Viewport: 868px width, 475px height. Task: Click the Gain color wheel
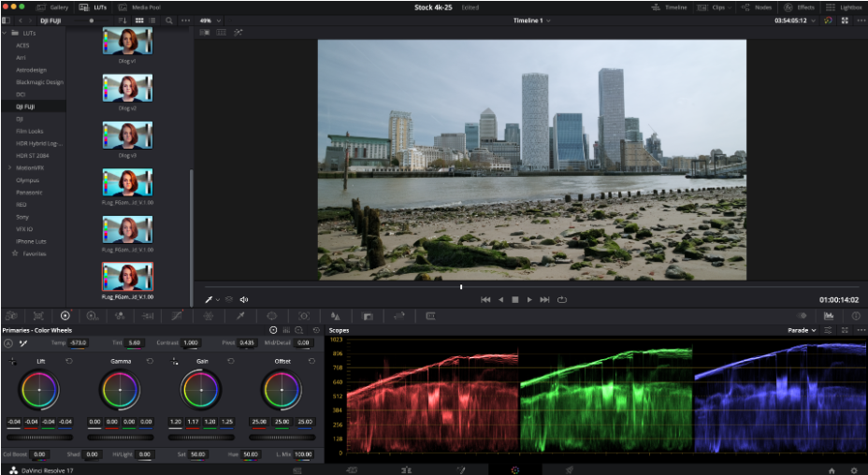[x=201, y=388]
